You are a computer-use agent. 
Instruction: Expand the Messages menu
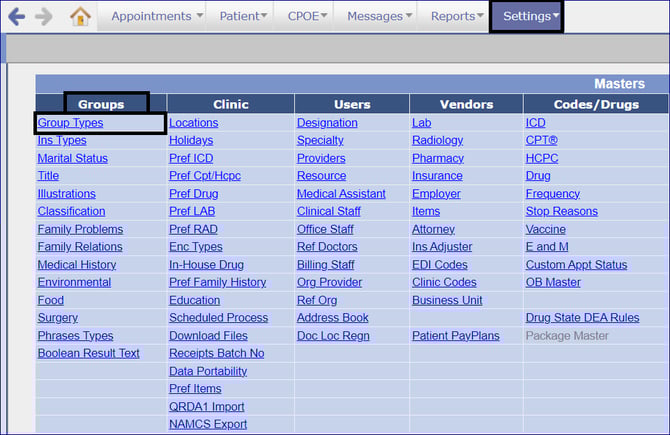(381, 16)
